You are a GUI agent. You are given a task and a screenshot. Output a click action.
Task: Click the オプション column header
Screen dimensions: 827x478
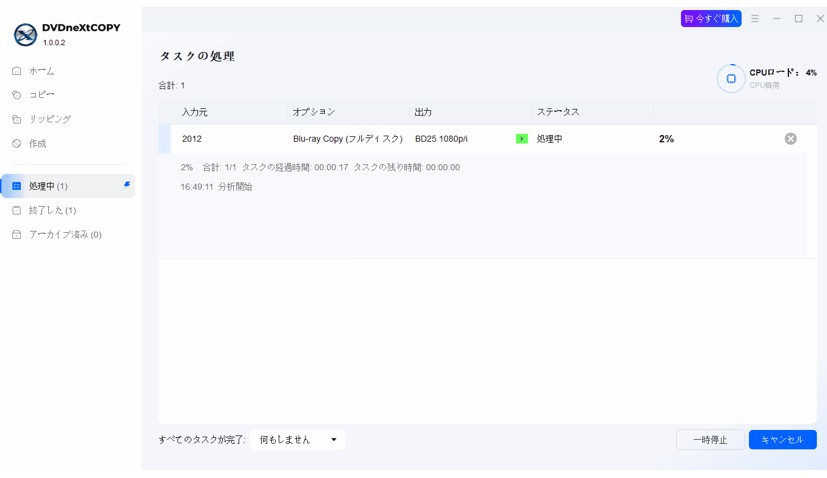point(314,112)
